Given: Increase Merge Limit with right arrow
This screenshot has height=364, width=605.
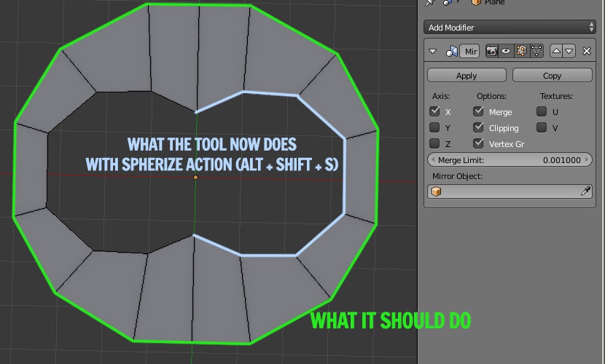Looking at the screenshot, I should click(x=587, y=160).
